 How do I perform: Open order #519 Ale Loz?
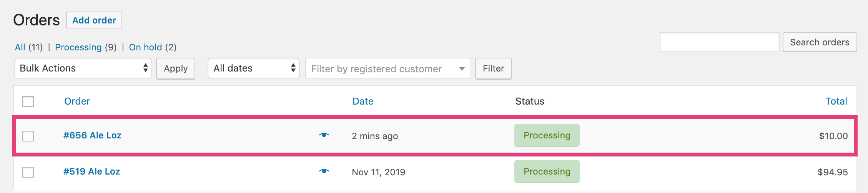click(91, 171)
